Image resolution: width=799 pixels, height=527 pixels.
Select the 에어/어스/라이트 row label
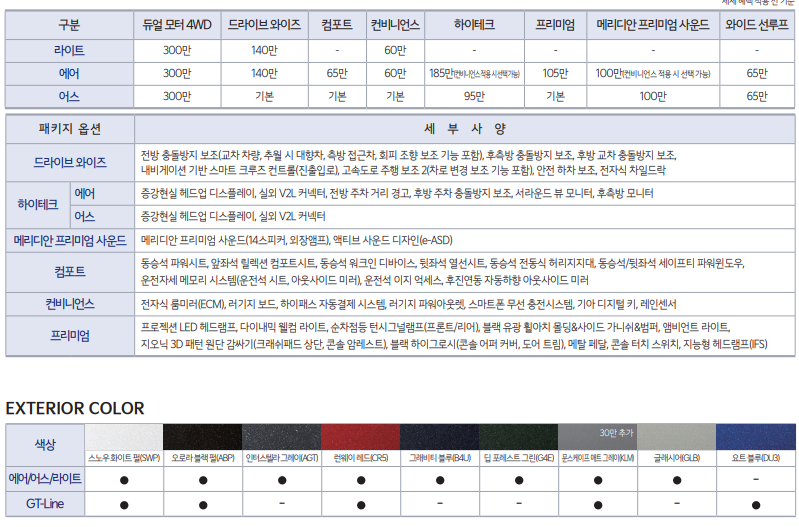pyautogui.click(x=45, y=479)
